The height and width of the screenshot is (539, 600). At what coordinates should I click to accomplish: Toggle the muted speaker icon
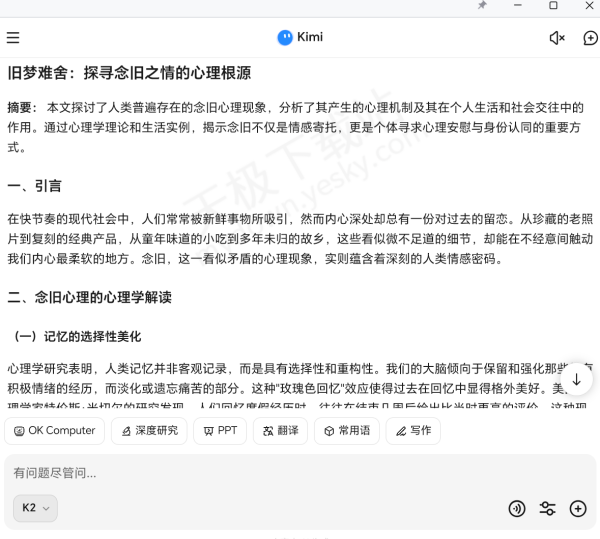[x=557, y=38]
